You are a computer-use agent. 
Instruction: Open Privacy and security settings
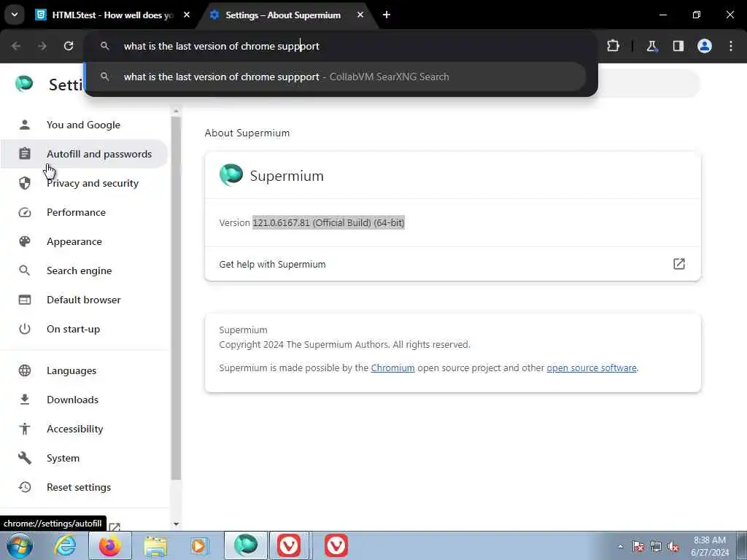[84, 183]
